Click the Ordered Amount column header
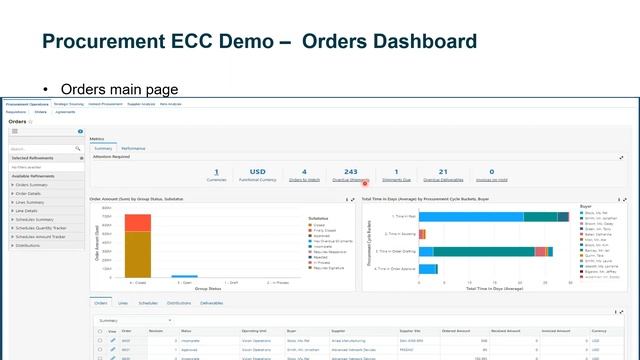This screenshot has height=360, width=640. point(456,331)
